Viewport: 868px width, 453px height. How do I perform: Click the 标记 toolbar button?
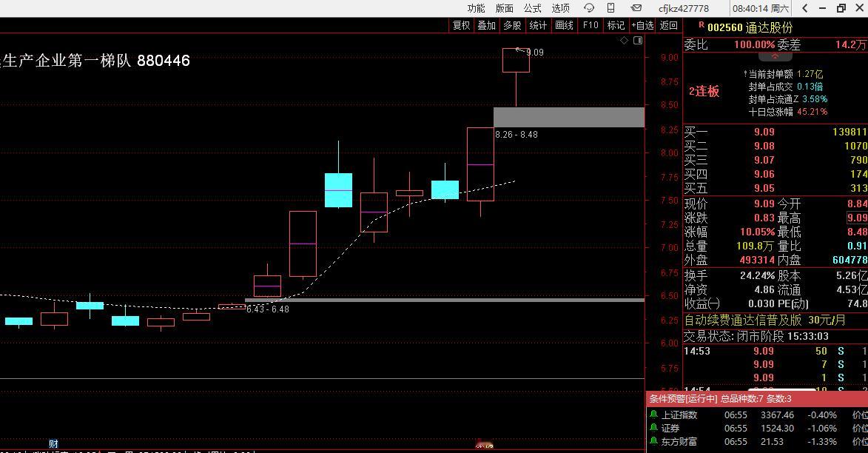click(x=616, y=25)
